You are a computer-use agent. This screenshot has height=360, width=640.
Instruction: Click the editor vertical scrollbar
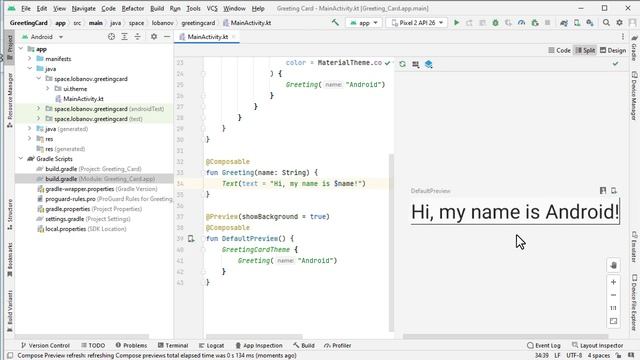click(x=391, y=243)
